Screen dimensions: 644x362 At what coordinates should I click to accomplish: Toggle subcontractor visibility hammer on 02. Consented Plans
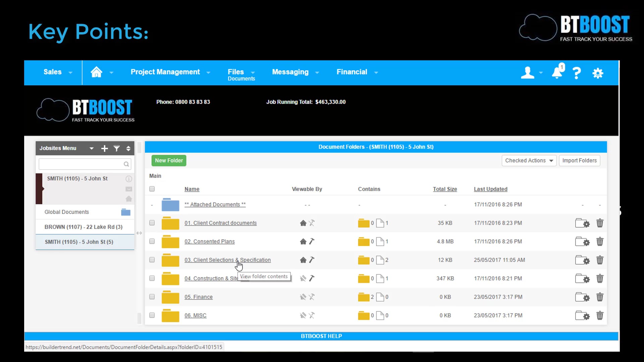(312, 241)
